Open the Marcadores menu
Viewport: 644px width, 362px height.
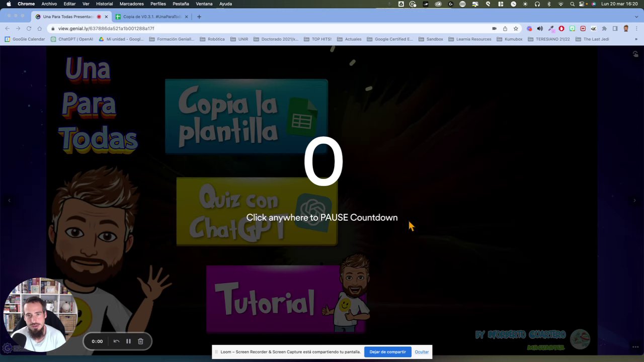[x=131, y=4]
